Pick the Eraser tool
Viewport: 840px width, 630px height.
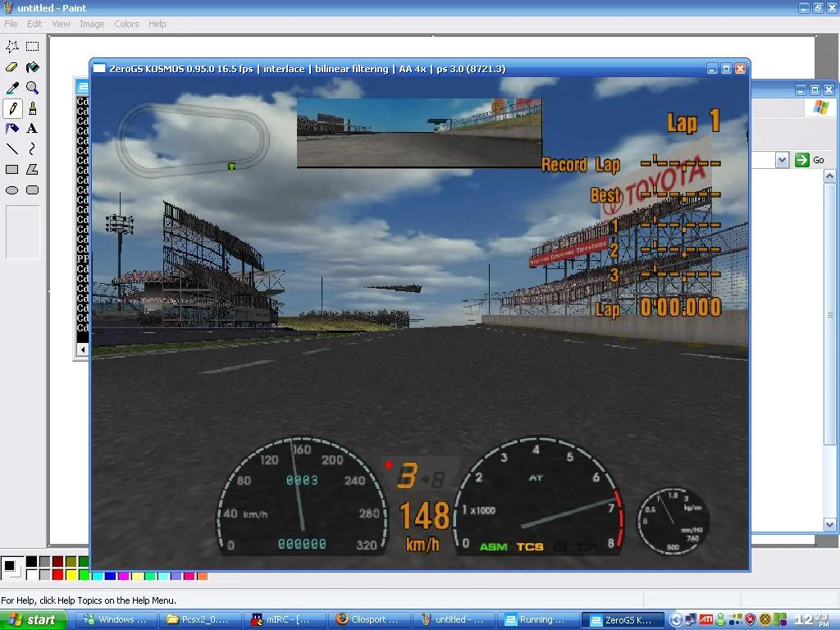[12, 67]
